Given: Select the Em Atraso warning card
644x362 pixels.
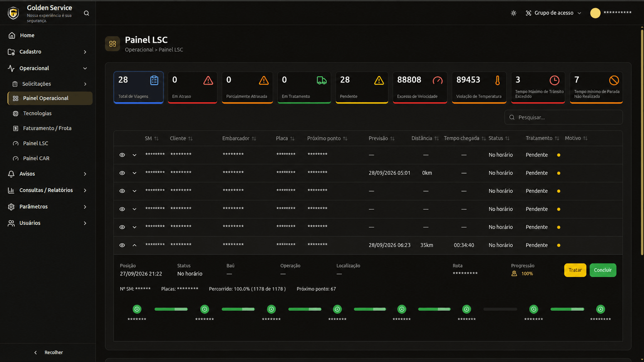Looking at the screenshot, I should point(192,87).
